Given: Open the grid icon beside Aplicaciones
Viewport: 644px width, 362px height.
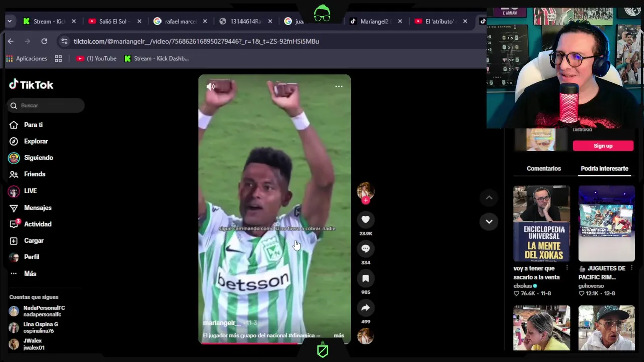Looking at the screenshot, I should coord(58,59).
